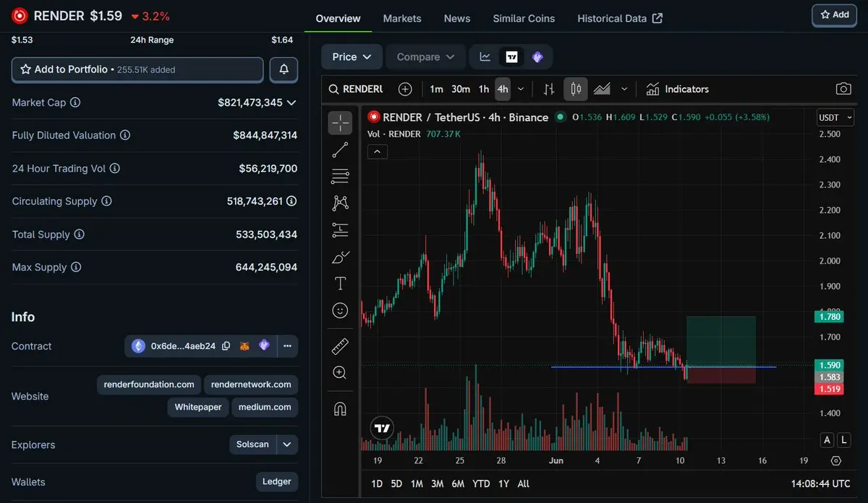The width and height of the screenshot is (868, 503).
Task: Click the gem icon in the contract box
Action: [x=264, y=346]
